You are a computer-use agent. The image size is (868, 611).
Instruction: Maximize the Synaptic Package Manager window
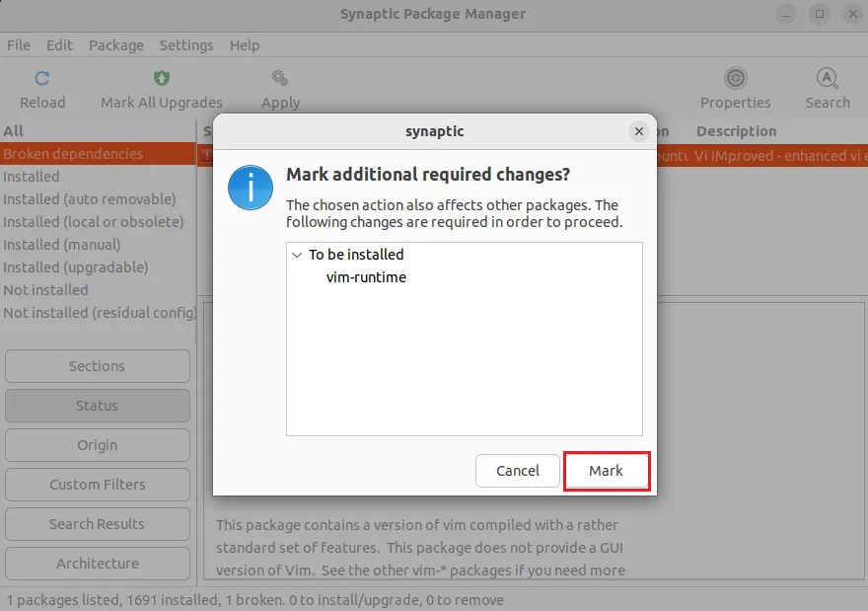point(820,14)
